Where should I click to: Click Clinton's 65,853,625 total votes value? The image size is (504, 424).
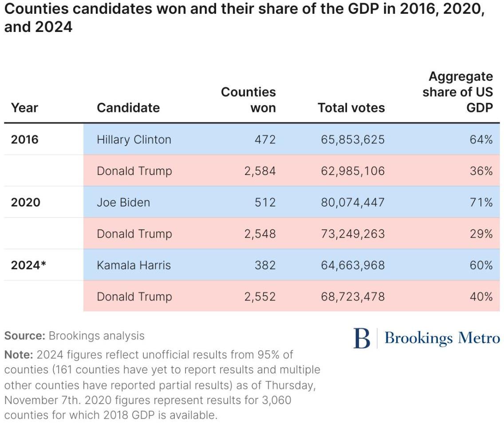[x=353, y=139]
